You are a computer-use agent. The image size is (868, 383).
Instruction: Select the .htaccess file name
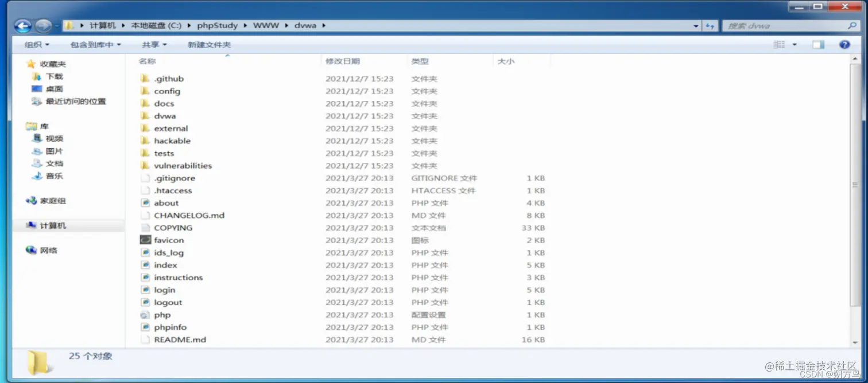(173, 190)
